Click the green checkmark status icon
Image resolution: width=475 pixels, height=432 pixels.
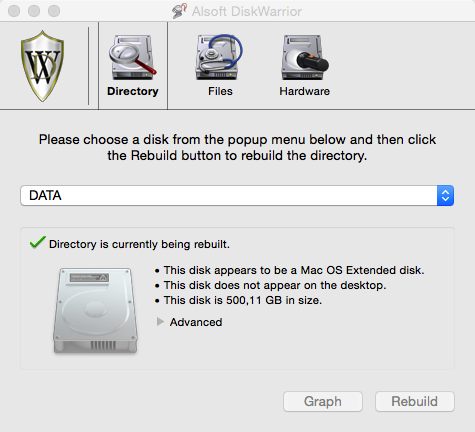click(38, 242)
